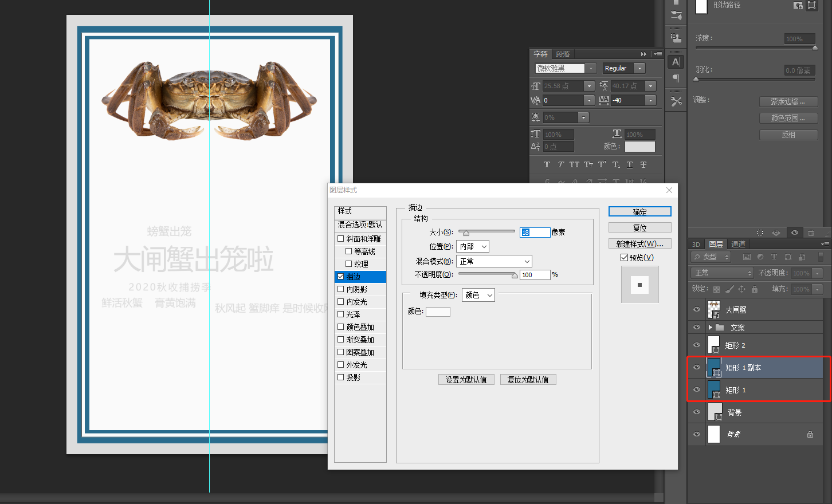Click the stroke 颜色 swatch

pyautogui.click(x=438, y=312)
